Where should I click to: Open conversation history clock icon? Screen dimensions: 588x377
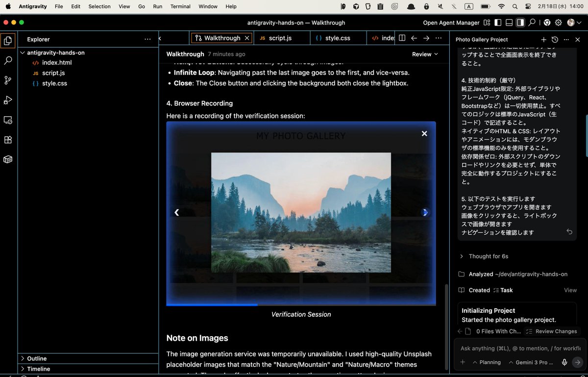555,39
